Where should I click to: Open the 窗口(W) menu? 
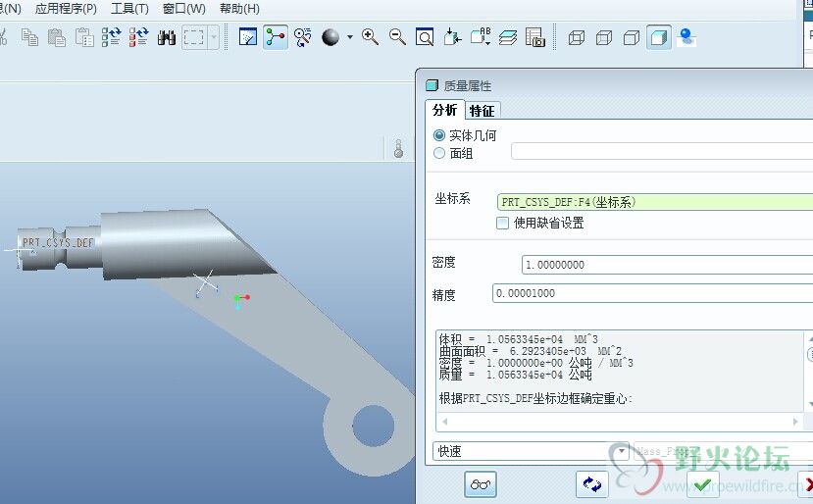(184, 9)
